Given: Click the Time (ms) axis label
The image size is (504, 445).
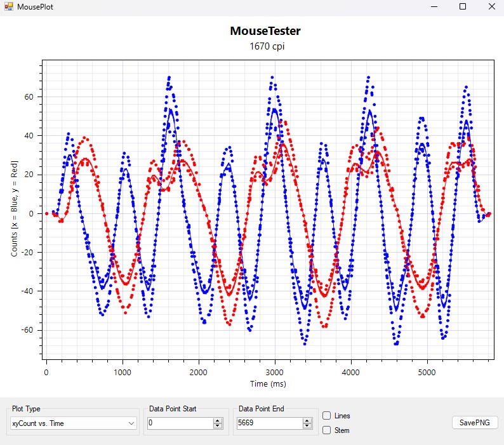Looking at the screenshot, I should [x=266, y=383].
